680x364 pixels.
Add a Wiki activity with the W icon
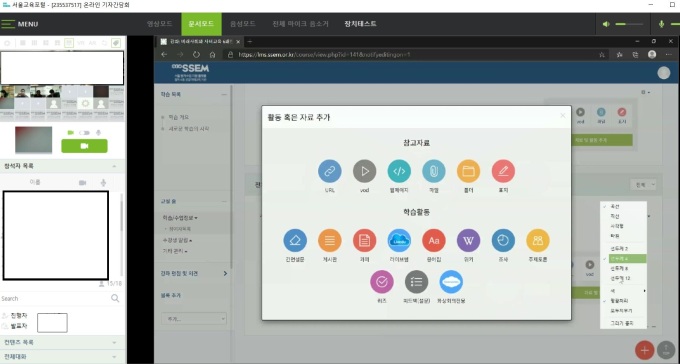pyautogui.click(x=468, y=240)
